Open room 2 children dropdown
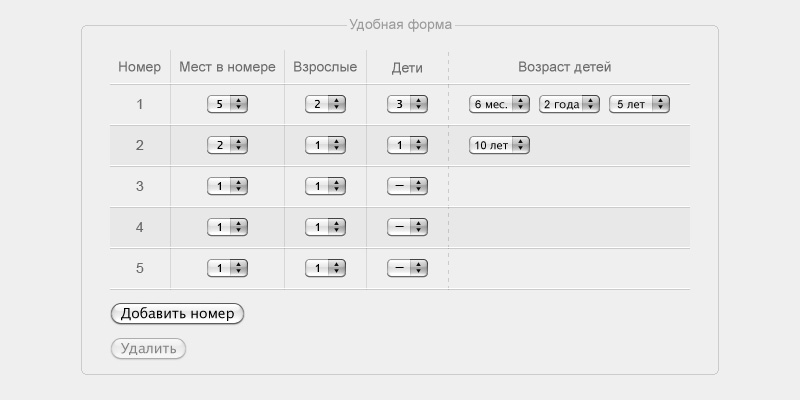This screenshot has height=400, width=800. click(407, 145)
